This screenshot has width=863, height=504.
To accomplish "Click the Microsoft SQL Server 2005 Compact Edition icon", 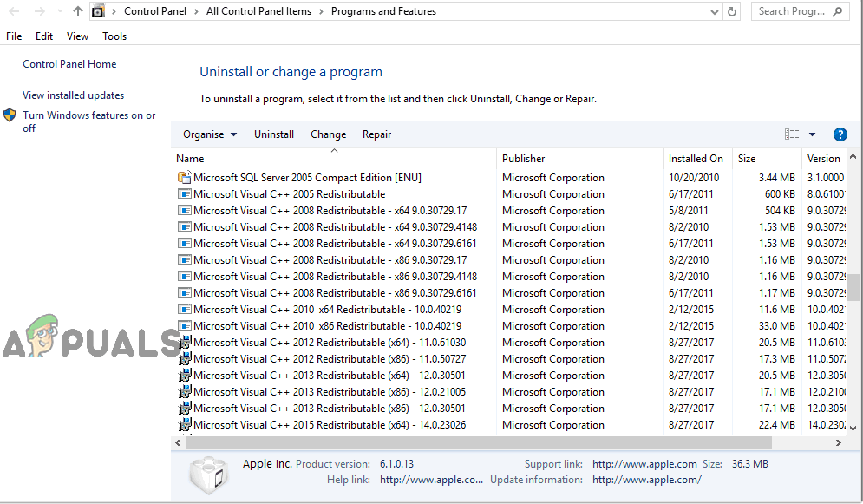I will (x=184, y=178).
